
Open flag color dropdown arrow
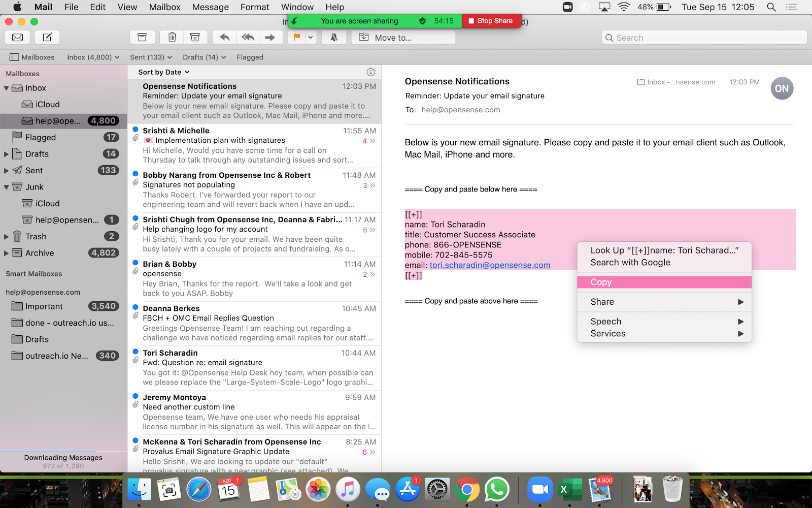pyautogui.click(x=311, y=38)
